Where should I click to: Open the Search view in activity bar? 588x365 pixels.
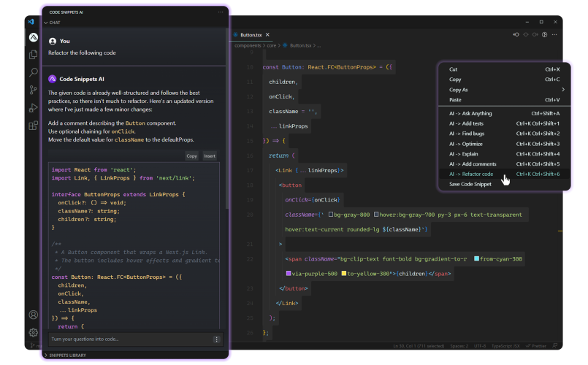click(x=34, y=72)
